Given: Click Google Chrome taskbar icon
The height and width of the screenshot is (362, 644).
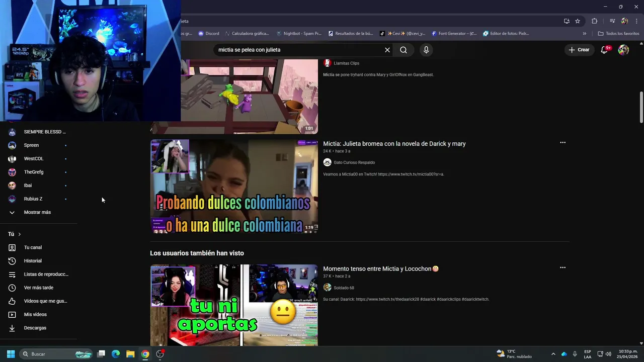Looking at the screenshot, I should (x=145, y=354).
